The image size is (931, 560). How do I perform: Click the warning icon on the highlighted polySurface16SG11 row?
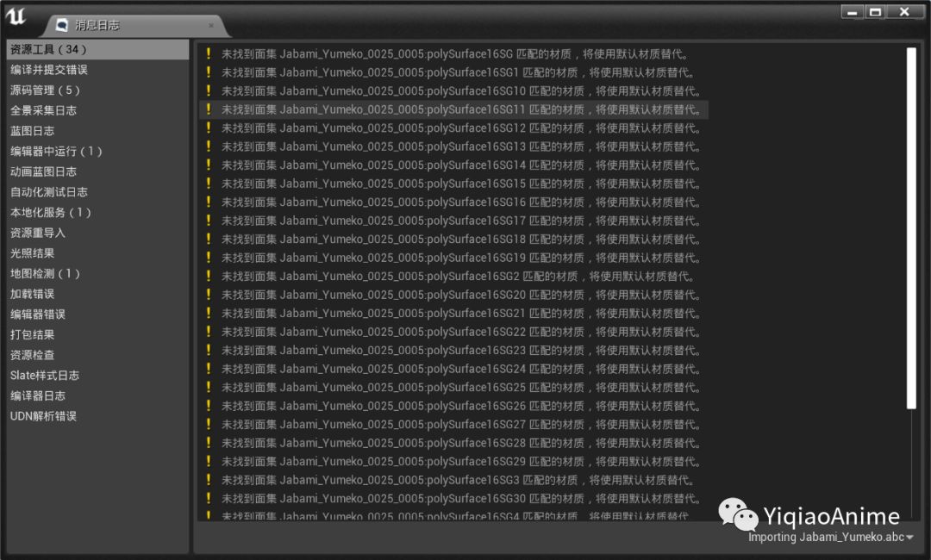click(209, 109)
